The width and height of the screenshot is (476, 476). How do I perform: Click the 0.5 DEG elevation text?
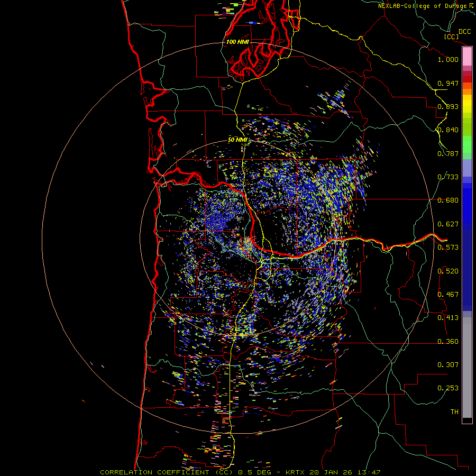point(254,472)
